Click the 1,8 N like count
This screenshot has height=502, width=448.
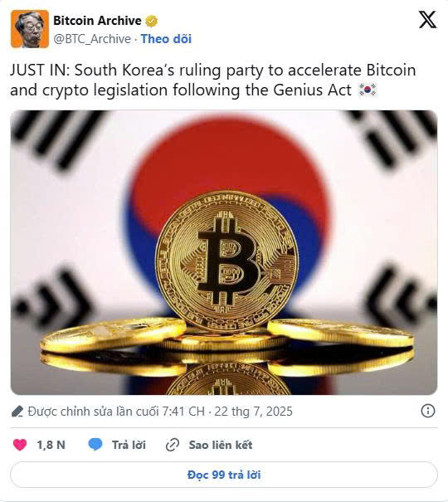51,445
